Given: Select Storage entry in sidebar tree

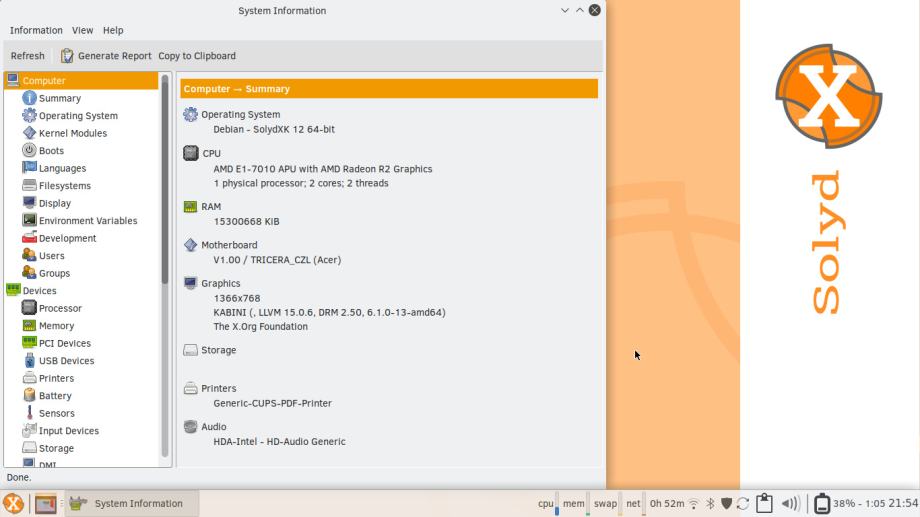Looking at the screenshot, I should coord(48,448).
